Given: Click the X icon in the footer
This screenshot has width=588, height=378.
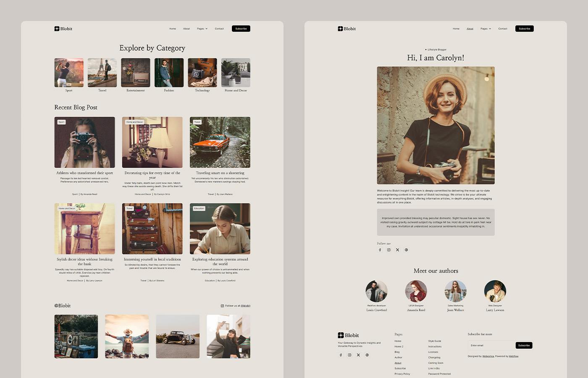Looking at the screenshot, I should click(358, 355).
